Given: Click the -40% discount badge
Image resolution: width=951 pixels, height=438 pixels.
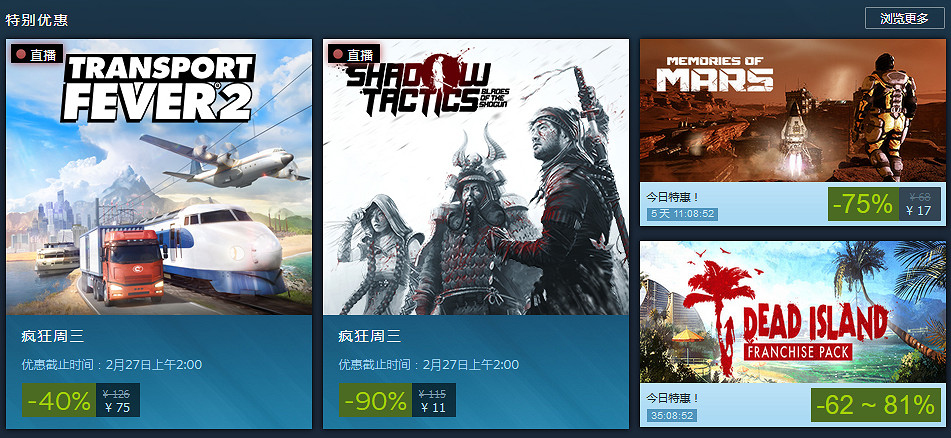Looking at the screenshot, I should coord(59,400).
